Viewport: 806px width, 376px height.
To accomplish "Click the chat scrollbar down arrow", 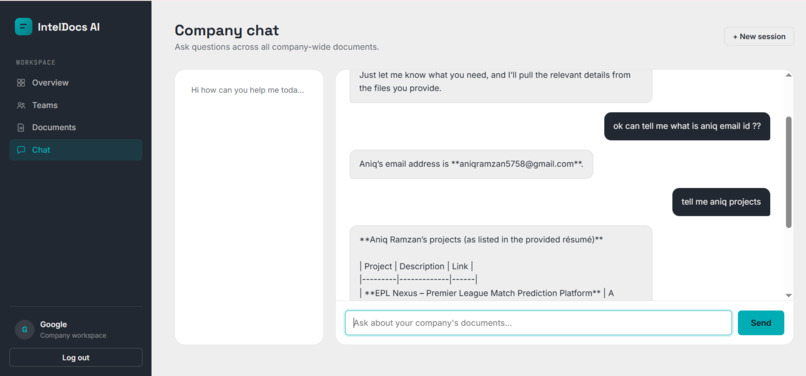I will [x=789, y=295].
